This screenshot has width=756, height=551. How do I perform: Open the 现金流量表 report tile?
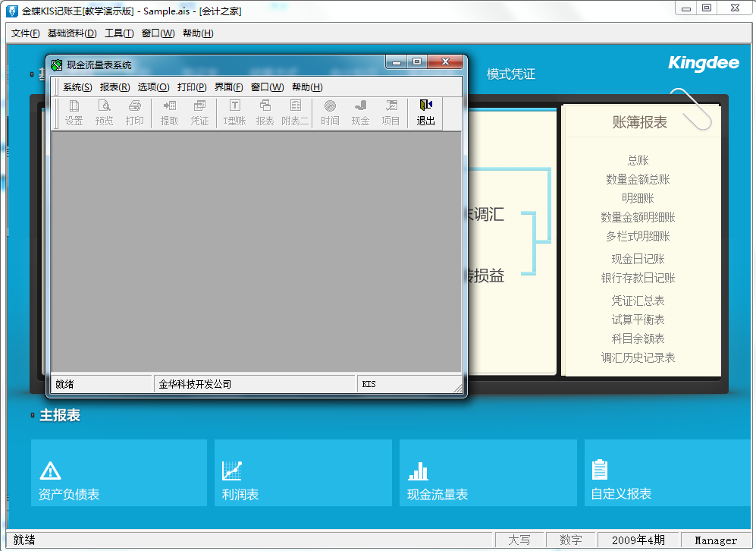[x=488, y=472]
